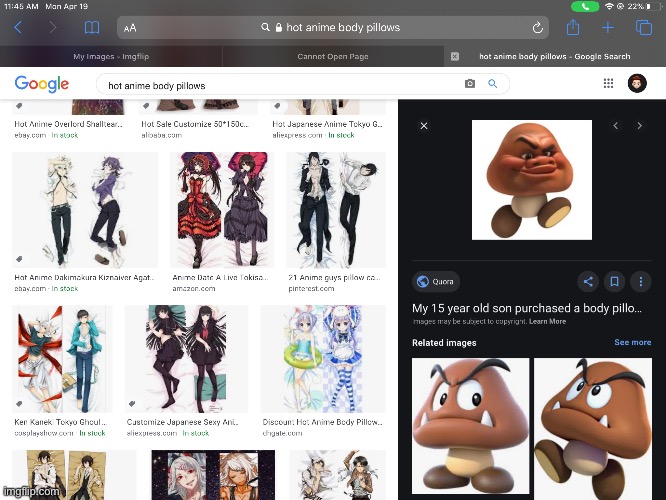This screenshot has height=500, width=666.
Task: Open the Hot Anime Dakimakura Kiznaiver thumbnail
Action: (x=85, y=210)
